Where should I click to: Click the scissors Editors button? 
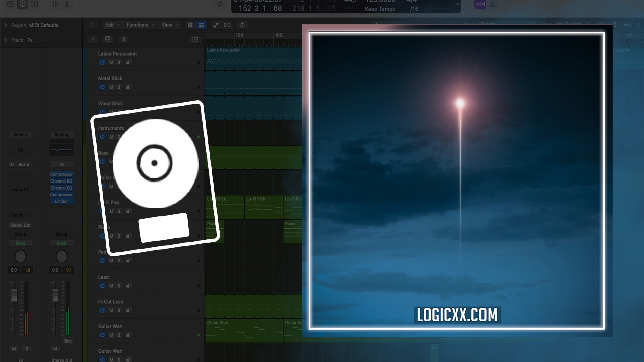pos(67,4)
